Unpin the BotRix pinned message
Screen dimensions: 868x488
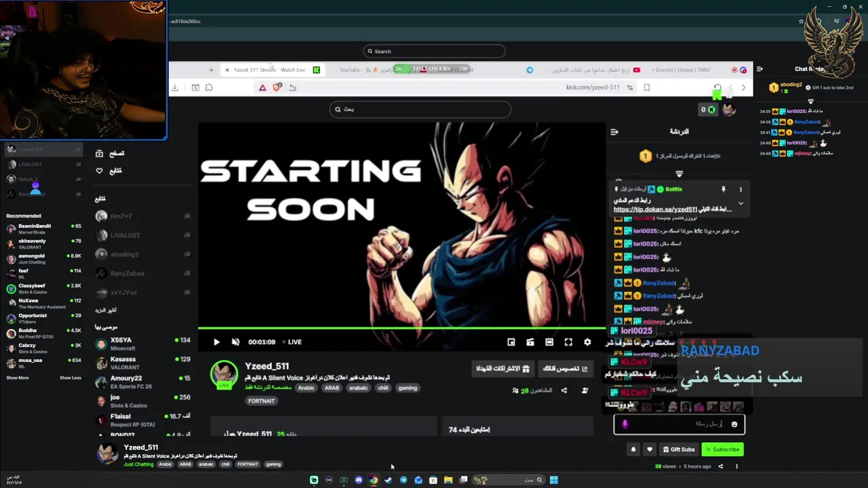click(x=724, y=190)
